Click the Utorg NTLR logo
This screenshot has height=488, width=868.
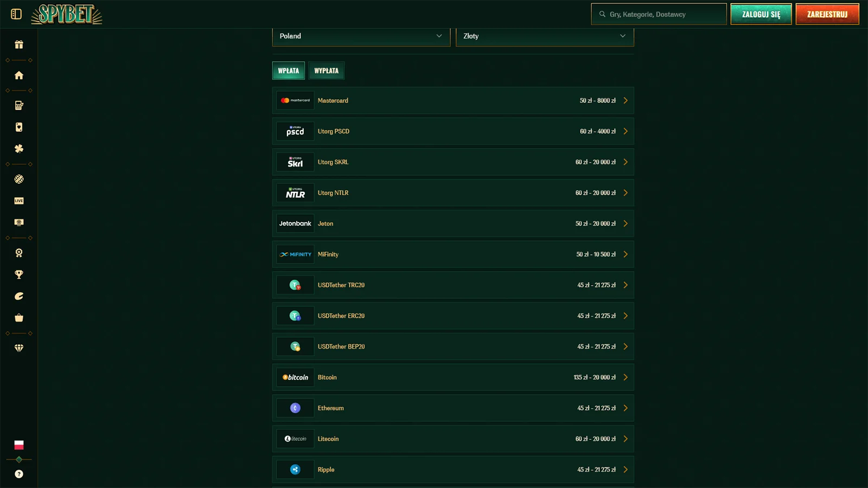click(295, 193)
